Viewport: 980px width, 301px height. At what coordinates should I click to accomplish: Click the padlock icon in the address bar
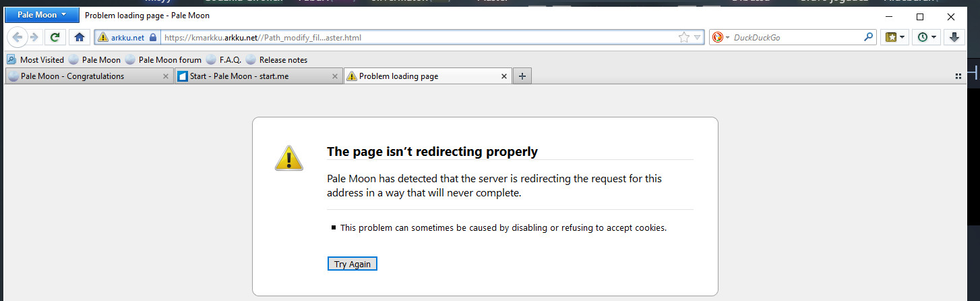pyautogui.click(x=152, y=38)
